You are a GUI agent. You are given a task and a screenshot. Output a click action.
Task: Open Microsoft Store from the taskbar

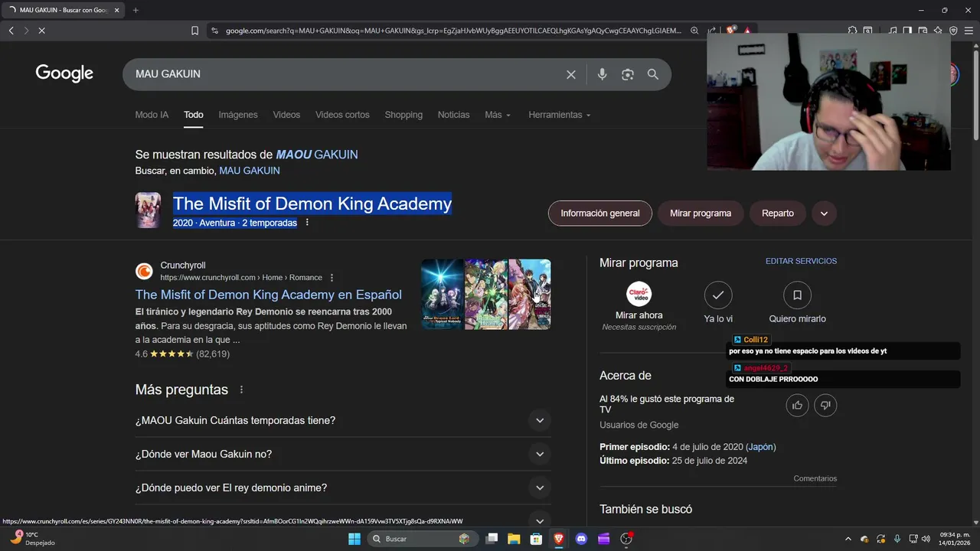537,539
